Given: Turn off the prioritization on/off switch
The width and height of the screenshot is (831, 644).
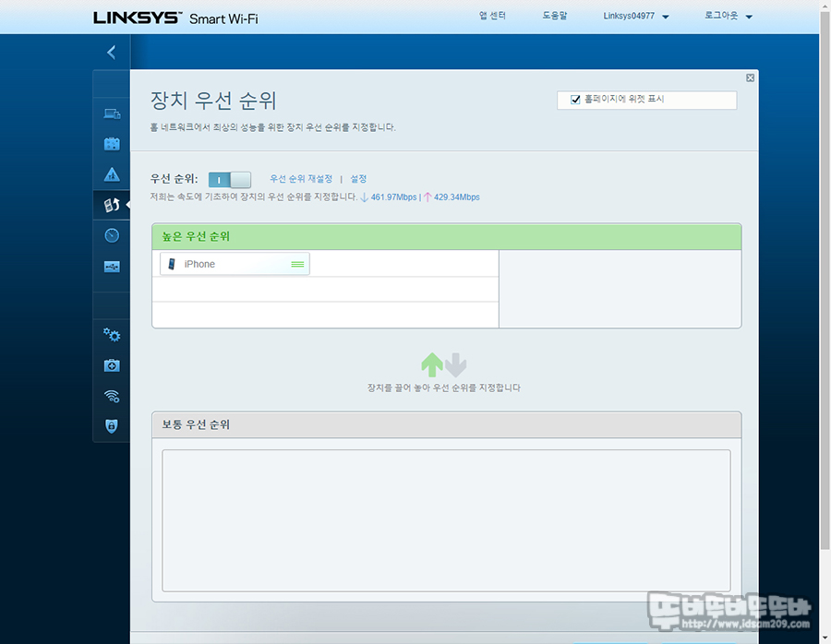Looking at the screenshot, I should [x=230, y=180].
